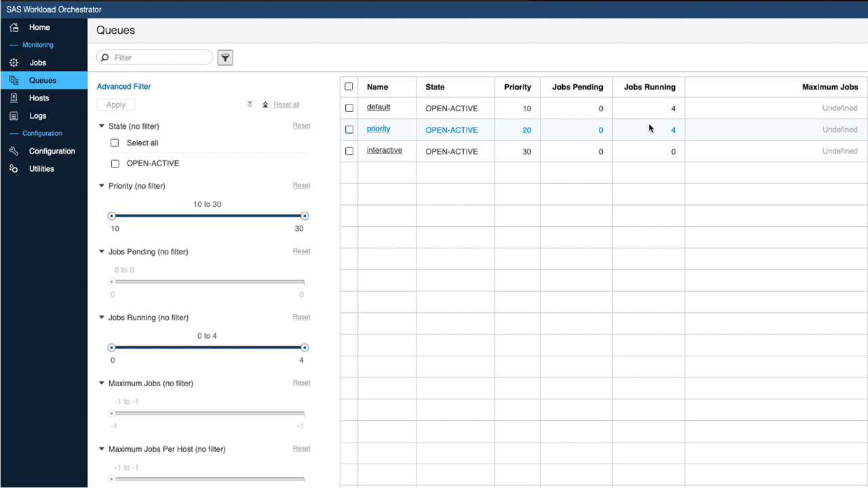Open the interactive queue link
868x488 pixels.
tap(384, 151)
